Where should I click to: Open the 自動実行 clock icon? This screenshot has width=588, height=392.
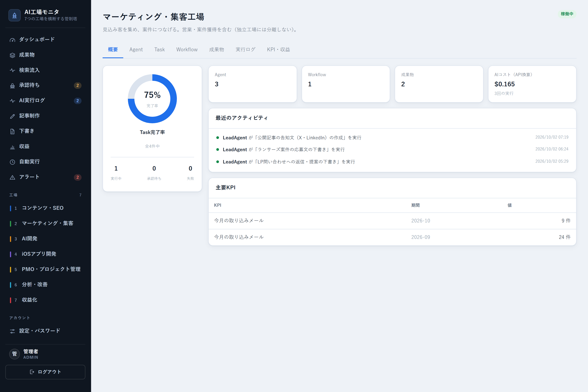(x=12, y=162)
